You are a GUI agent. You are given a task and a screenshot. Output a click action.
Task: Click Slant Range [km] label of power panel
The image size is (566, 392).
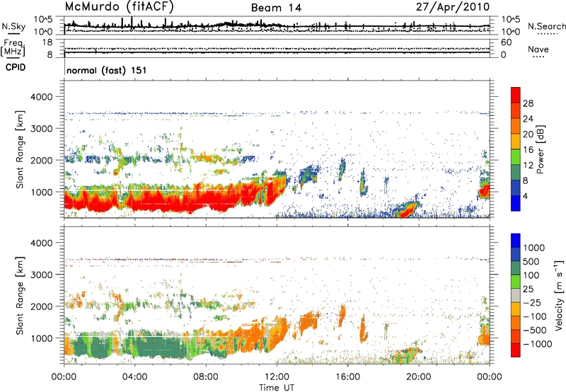pyautogui.click(x=20, y=149)
